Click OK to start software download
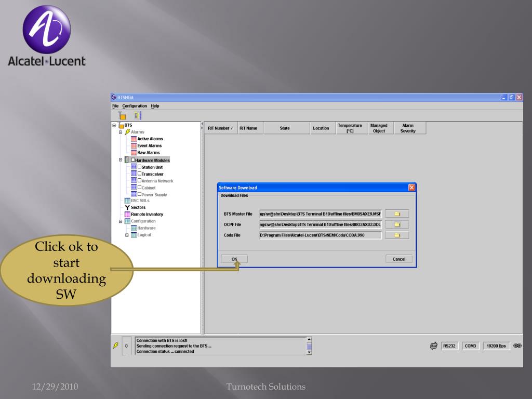The height and width of the screenshot is (399, 532). click(234, 259)
